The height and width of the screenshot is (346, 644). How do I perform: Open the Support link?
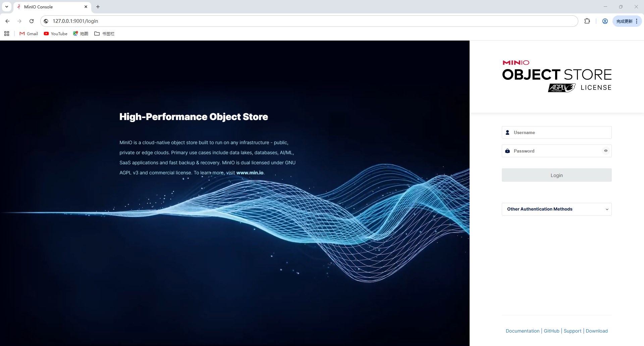click(573, 331)
